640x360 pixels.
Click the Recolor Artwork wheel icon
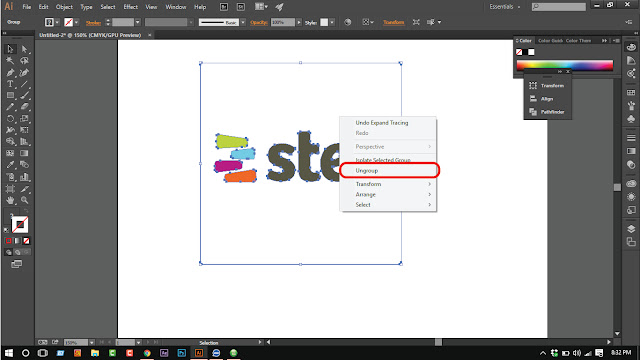click(x=347, y=22)
